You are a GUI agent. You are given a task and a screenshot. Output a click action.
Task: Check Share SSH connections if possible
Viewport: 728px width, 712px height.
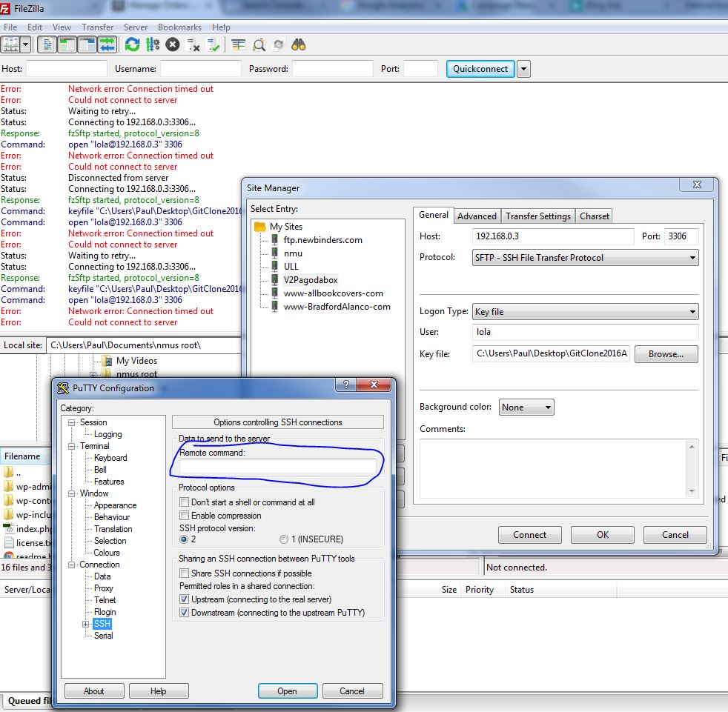[185, 573]
